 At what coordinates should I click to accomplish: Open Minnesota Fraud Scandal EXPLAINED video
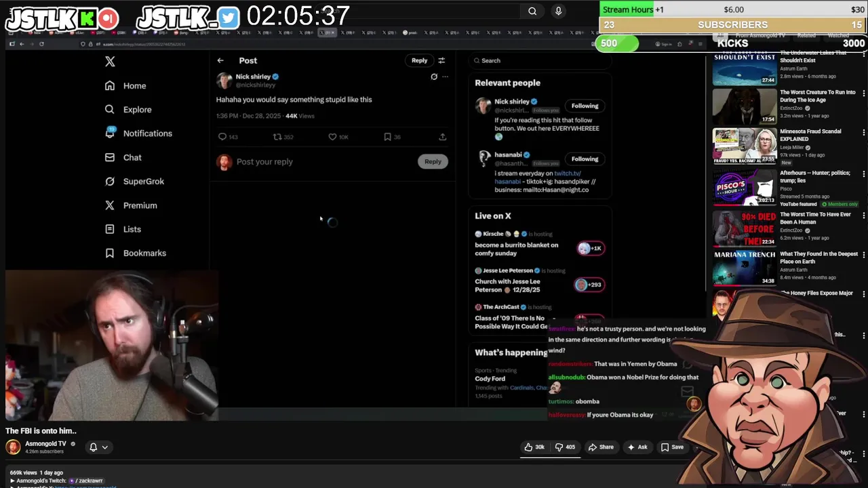(x=810, y=135)
